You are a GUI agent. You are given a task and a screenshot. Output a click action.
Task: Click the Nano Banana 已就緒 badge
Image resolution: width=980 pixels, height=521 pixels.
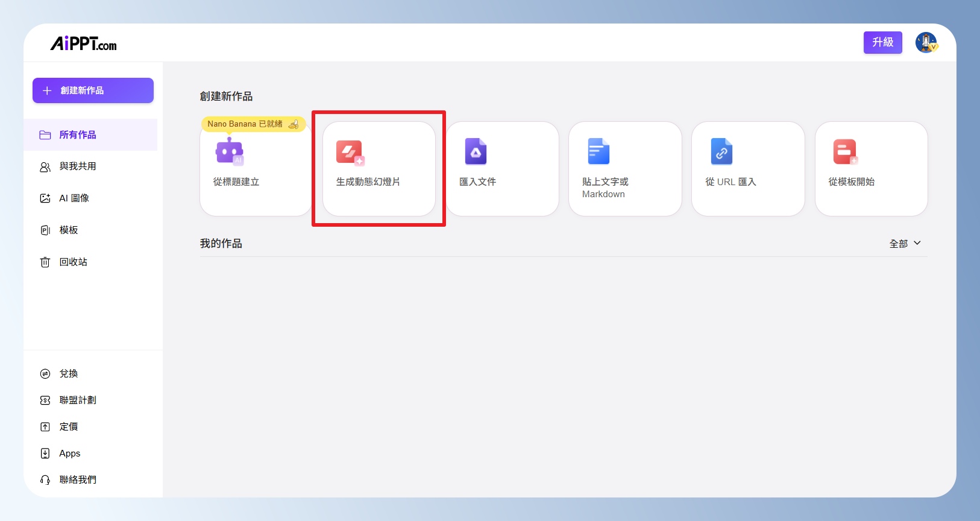(x=253, y=124)
